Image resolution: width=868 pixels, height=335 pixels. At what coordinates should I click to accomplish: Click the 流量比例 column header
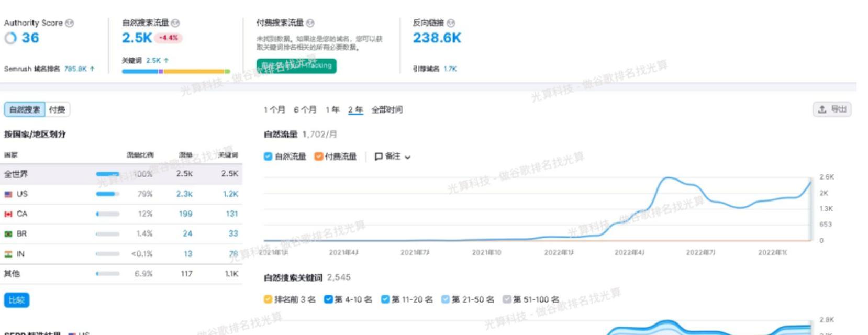point(140,155)
